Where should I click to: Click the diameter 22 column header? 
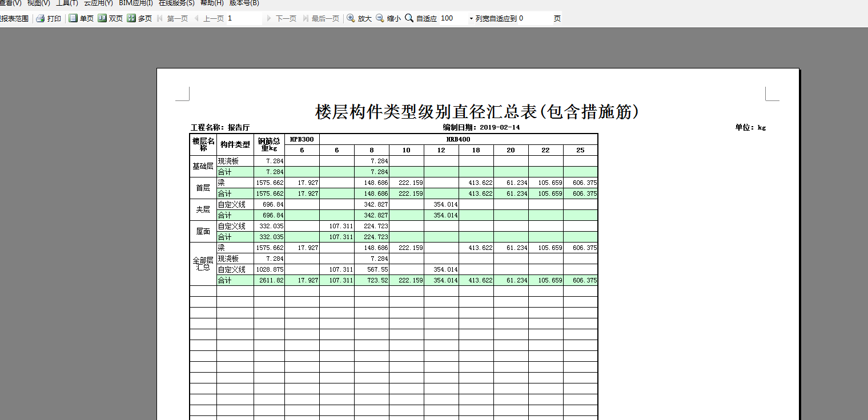(546, 150)
